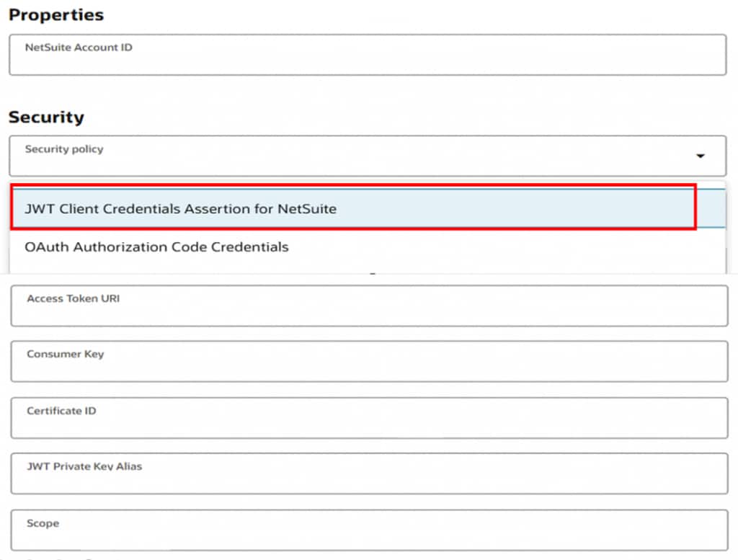Click the "Security policy" label text
Screen dimensions: 738x560
pos(64,149)
